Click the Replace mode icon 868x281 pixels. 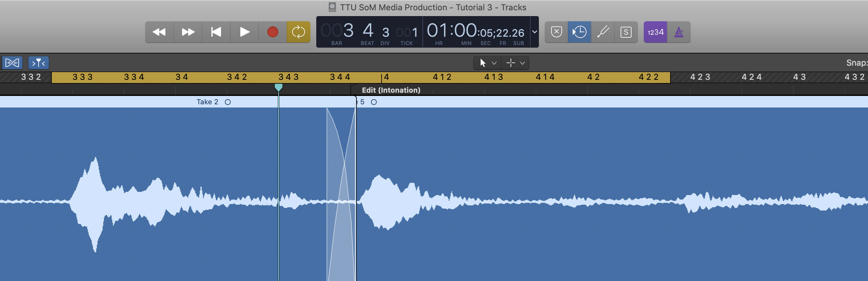coord(556,32)
